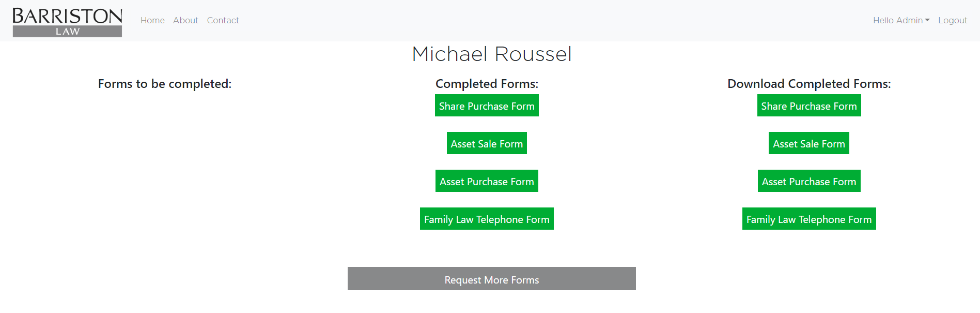Viewport: 980px width, 313px height.
Task: Open the Asset Purchase Form under Completed Forms
Action: (486, 181)
